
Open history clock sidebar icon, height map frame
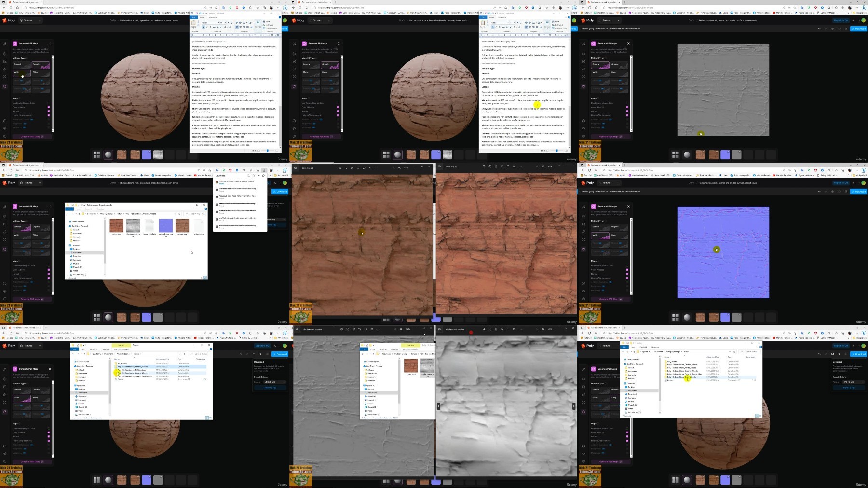pos(583,121)
